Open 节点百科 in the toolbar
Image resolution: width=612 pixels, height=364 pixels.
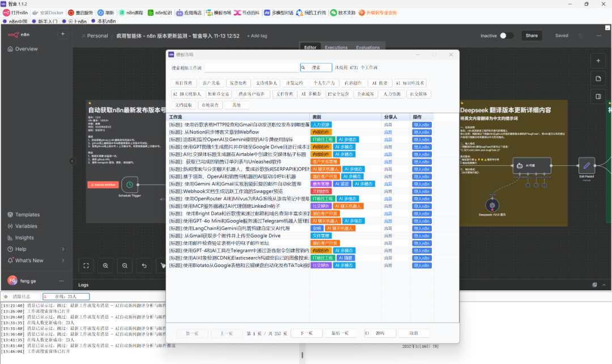tap(248, 12)
